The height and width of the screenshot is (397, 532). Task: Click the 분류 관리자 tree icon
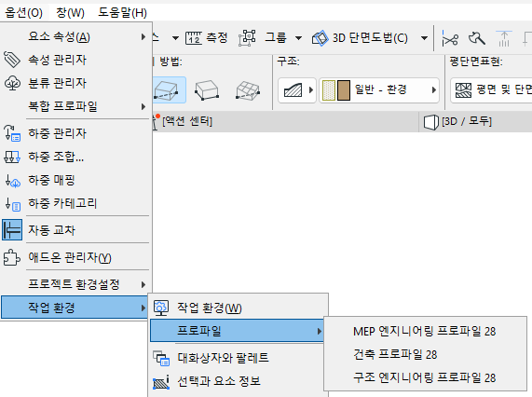(12, 83)
